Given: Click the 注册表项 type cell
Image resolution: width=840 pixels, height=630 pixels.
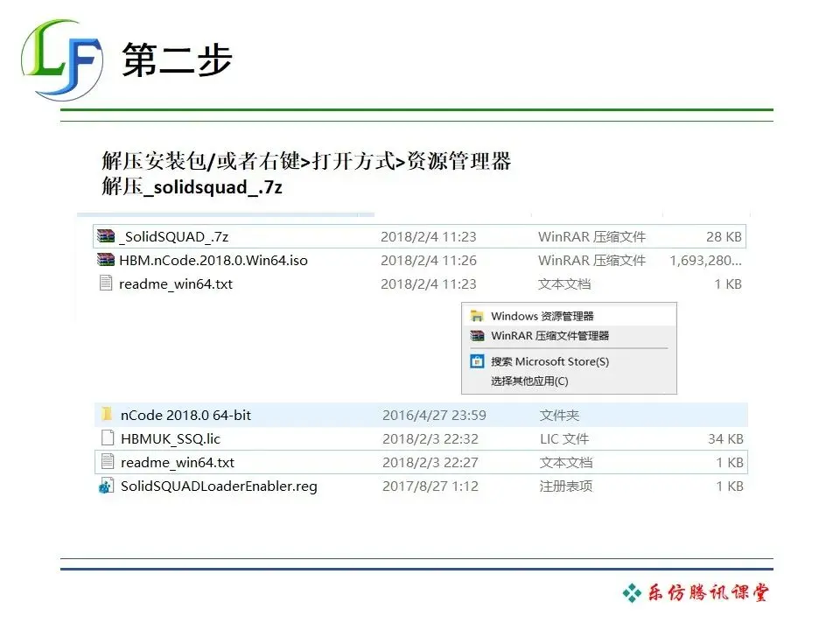Looking at the screenshot, I should [x=566, y=486].
